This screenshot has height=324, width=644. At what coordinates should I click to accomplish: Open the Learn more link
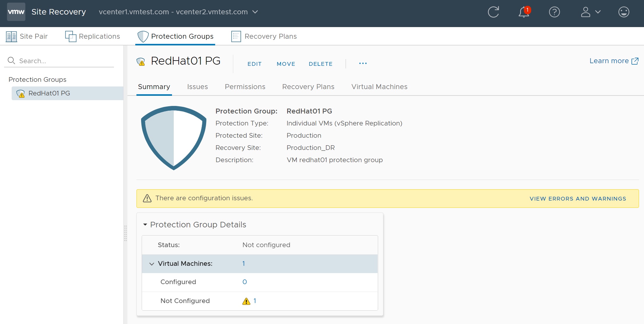pyautogui.click(x=614, y=61)
